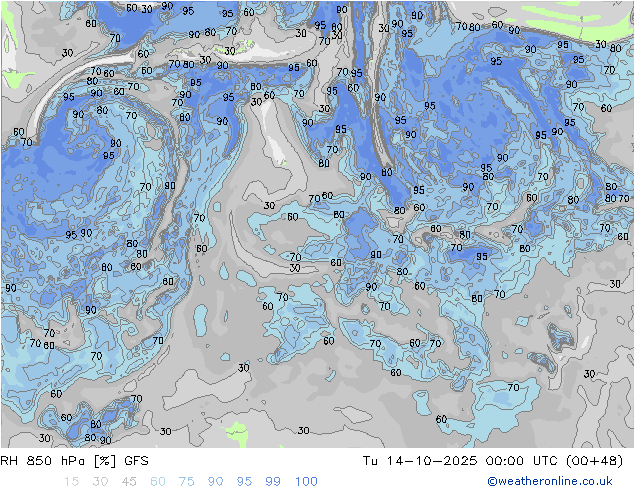Click legend value 95
This screenshot has height=490, width=634.
244,482
